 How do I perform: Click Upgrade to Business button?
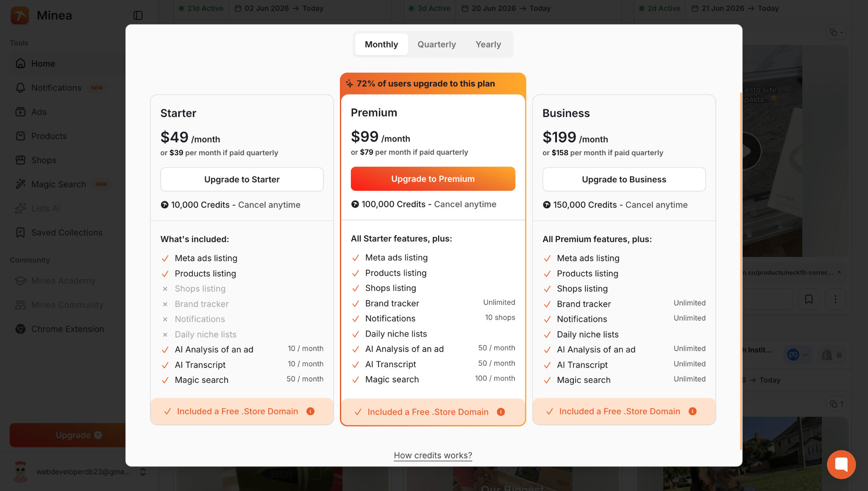click(624, 179)
